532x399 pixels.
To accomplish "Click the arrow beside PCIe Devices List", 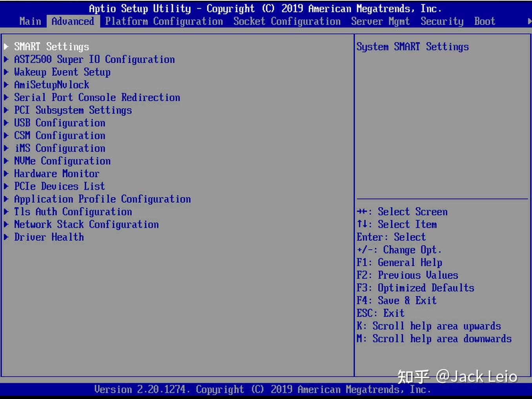I will (6, 186).
